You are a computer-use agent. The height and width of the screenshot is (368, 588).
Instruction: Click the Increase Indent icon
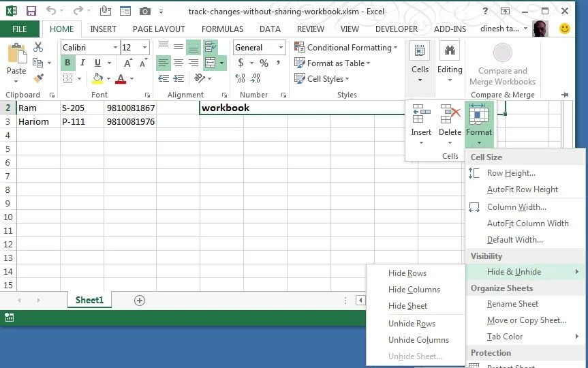tap(179, 78)
